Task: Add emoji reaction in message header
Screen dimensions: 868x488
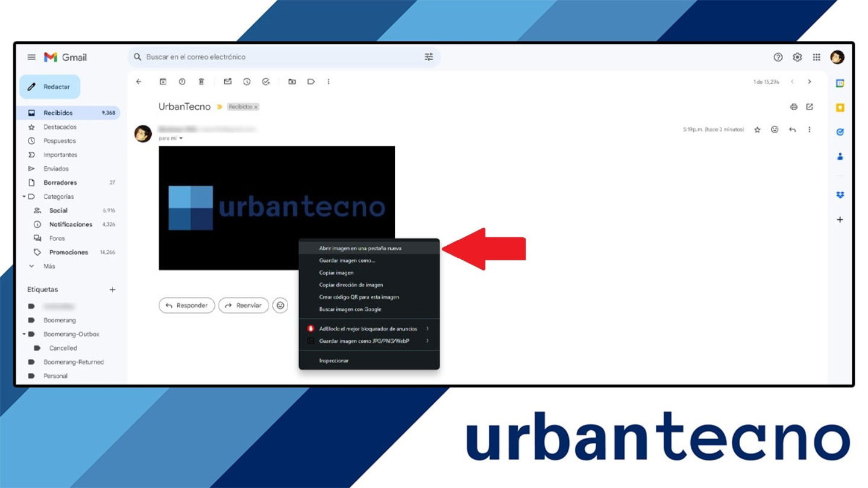Action: [775, 130]
